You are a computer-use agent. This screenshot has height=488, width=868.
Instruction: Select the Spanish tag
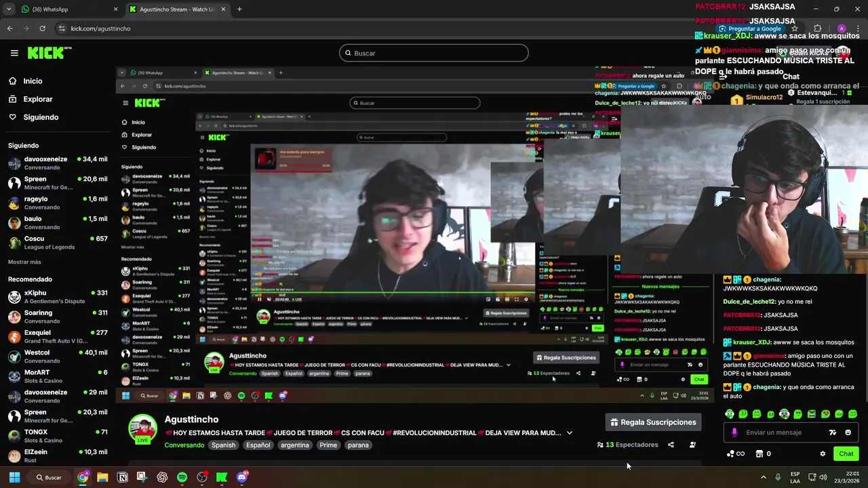223,445
